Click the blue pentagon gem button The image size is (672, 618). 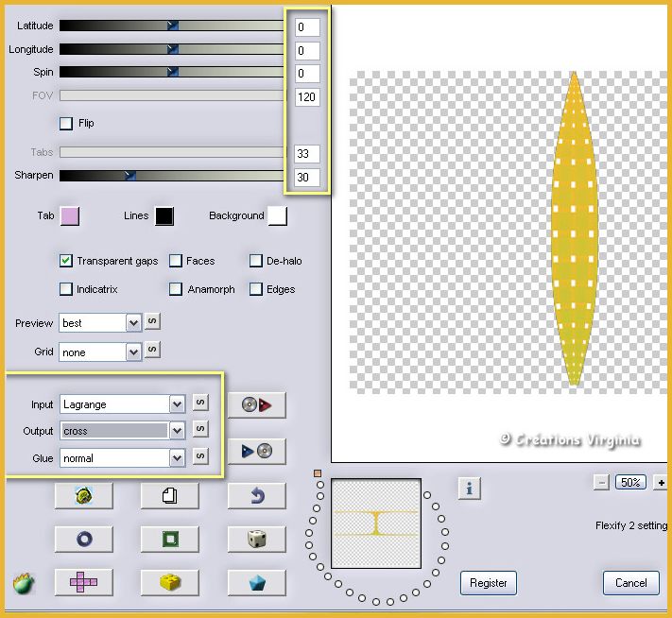tap(256, 583)
